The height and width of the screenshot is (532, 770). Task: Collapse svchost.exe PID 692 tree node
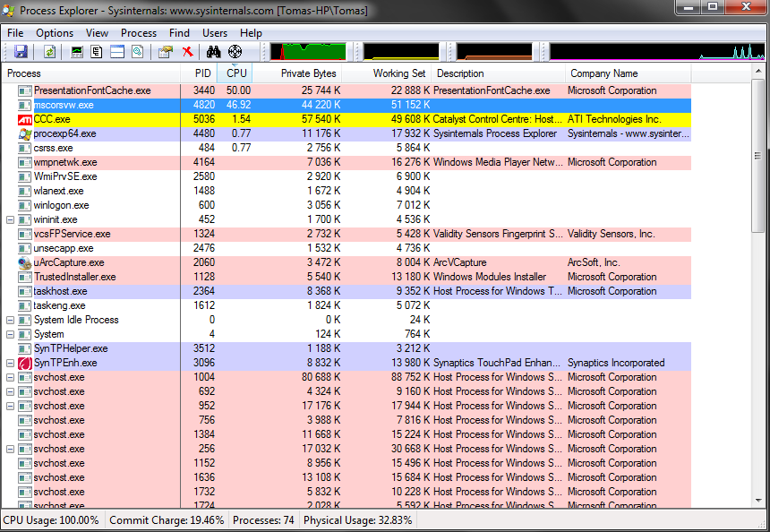click(11, 391)
